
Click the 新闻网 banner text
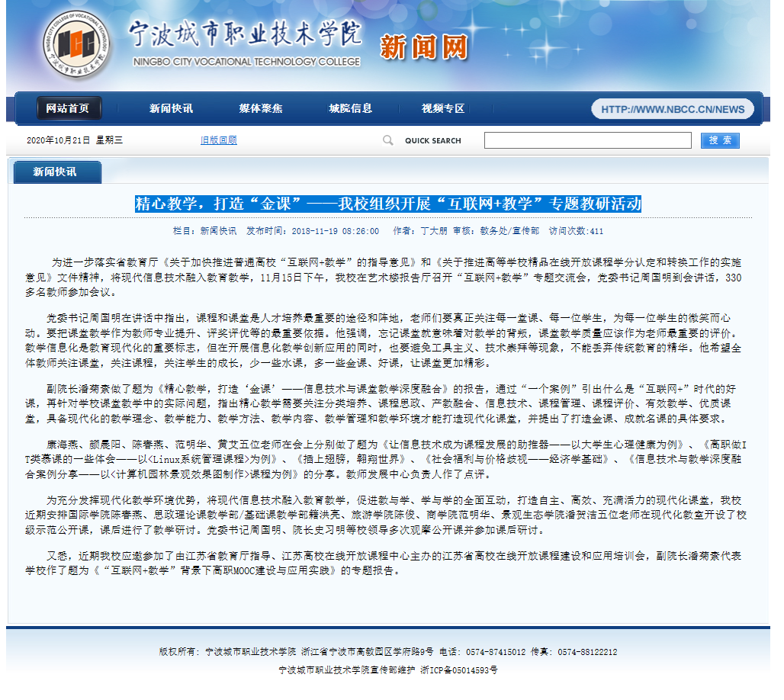(x=424, y=47)
